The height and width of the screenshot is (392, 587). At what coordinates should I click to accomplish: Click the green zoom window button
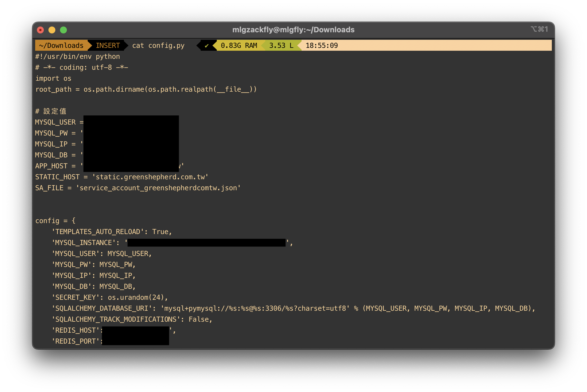(63, 30)
